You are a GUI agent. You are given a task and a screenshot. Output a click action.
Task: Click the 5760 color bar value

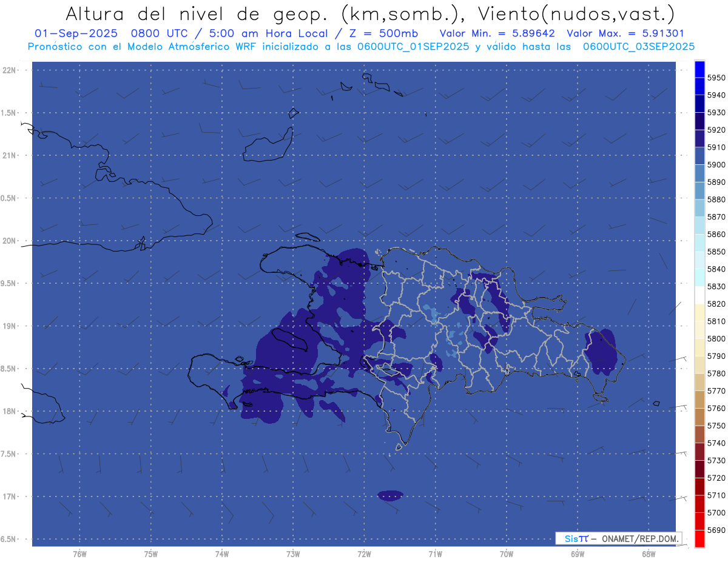click(x=716, y=408)
